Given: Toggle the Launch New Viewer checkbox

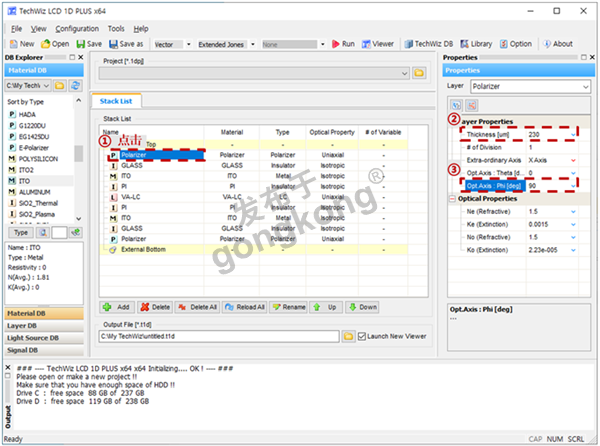Looking at the screenshot, I should pos(362,336).
